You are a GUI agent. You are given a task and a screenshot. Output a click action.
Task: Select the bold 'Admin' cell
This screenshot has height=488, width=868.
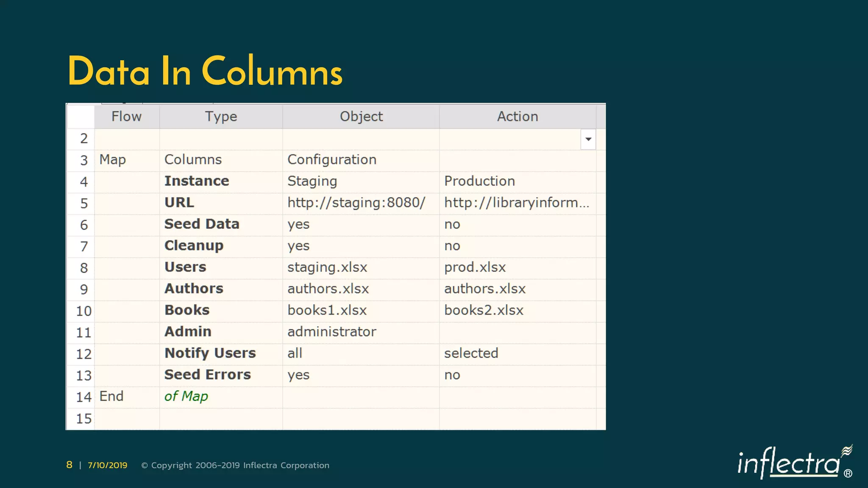(221, 333)
